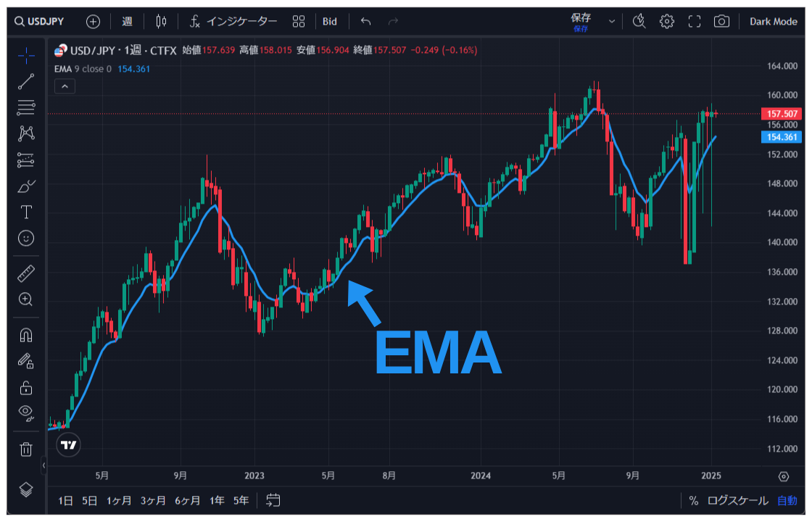Click the add symbol plus icon
Screen dimensions: 812x522
click(x=93, y=22)
